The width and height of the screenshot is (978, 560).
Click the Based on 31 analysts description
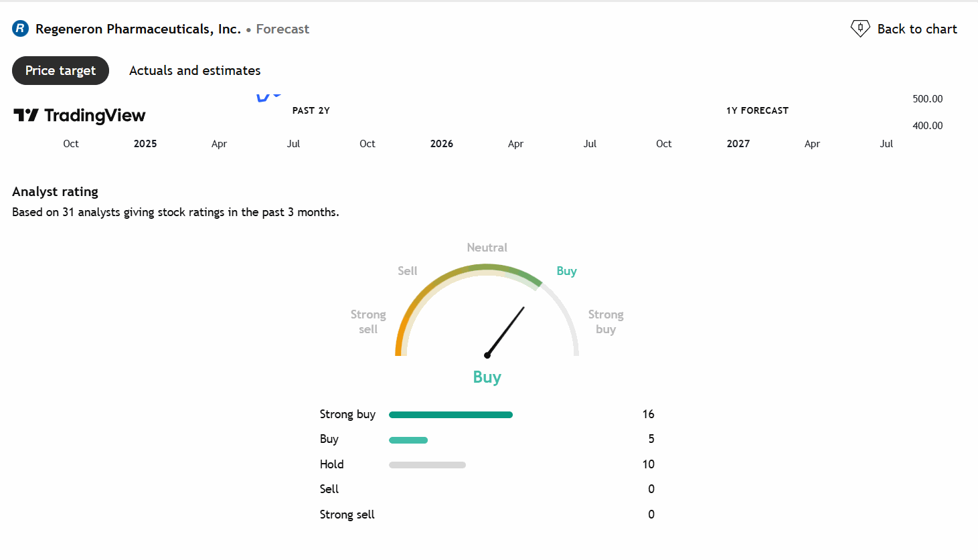pos(175,212)
